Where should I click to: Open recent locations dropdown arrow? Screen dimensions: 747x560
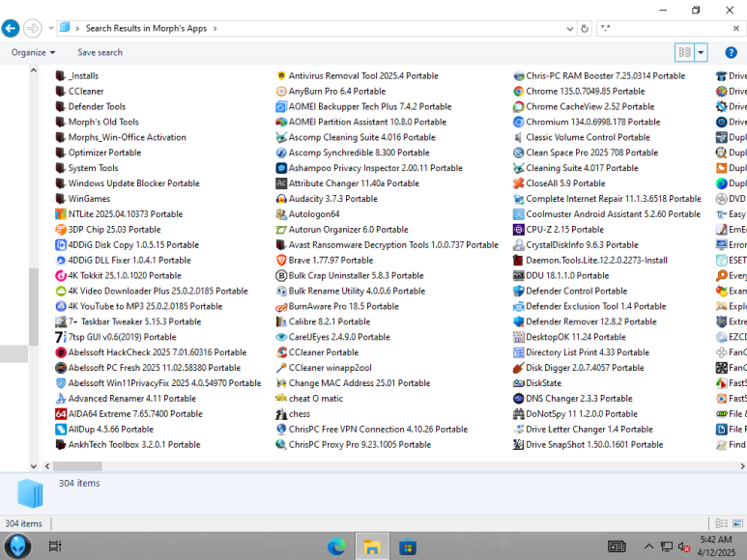50,28
